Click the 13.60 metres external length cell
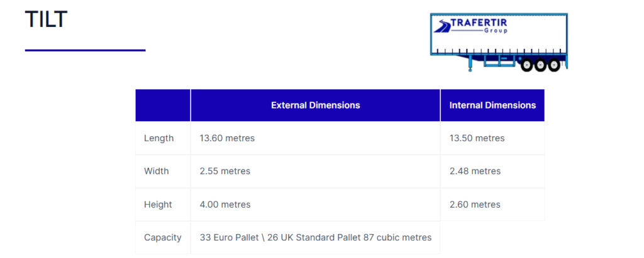The image size is (644, 258). [x=227, y=138]
